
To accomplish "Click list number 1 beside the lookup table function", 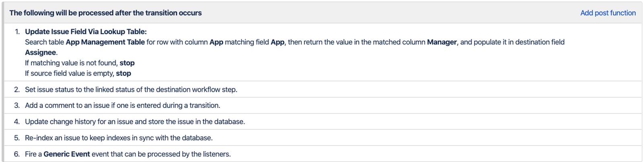I will 17,32.
